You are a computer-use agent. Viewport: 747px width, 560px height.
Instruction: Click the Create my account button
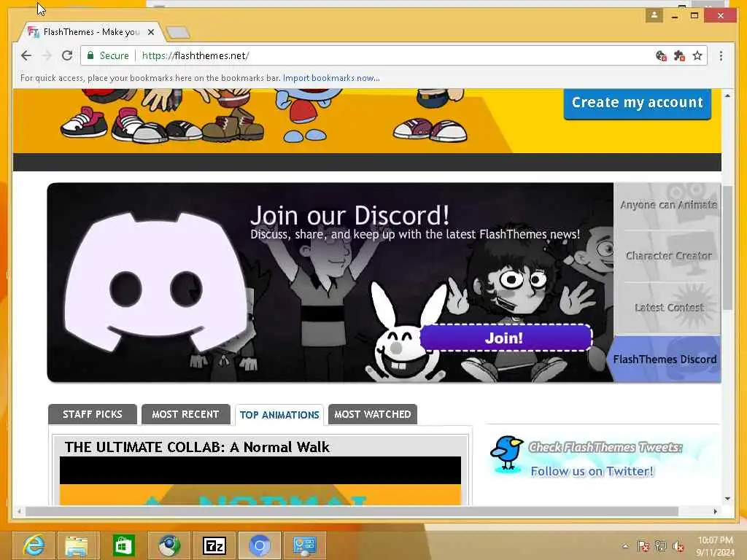tap(638, 102)
